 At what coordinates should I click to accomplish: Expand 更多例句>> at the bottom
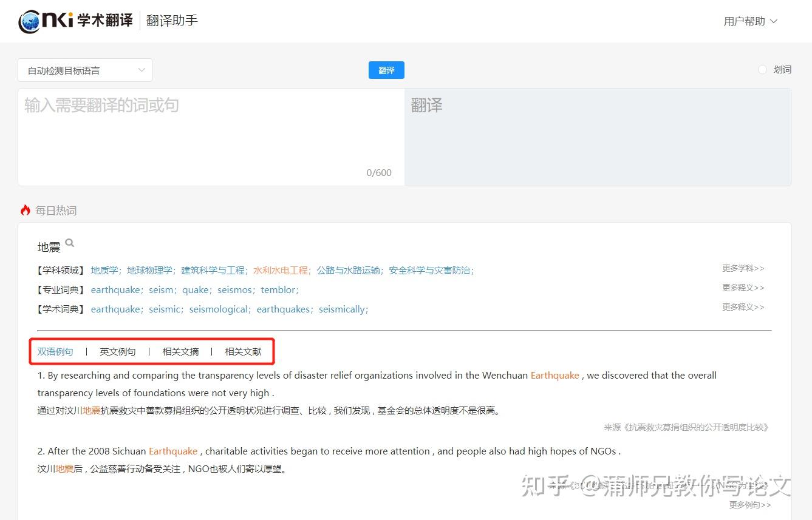click(x=750, y=505)
